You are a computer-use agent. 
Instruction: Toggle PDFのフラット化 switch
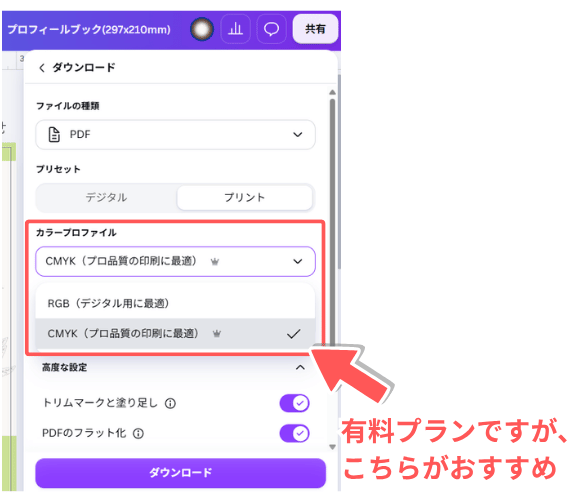coord(294,433)
